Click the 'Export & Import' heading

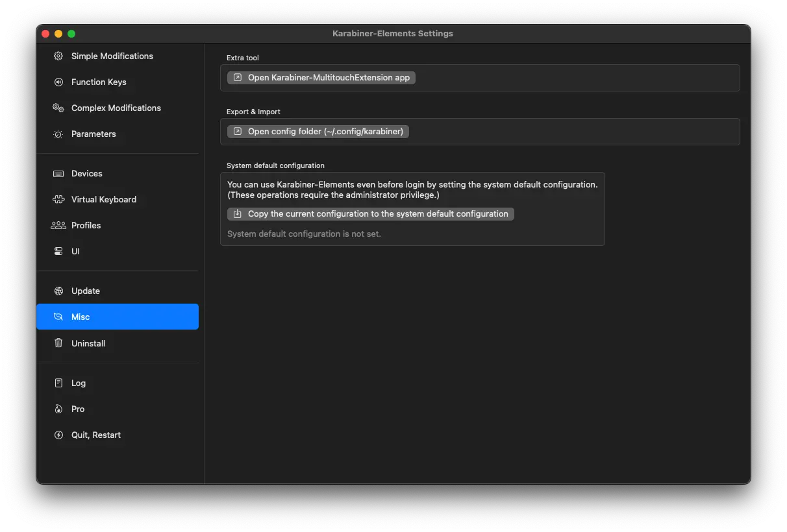pos(253,112)
